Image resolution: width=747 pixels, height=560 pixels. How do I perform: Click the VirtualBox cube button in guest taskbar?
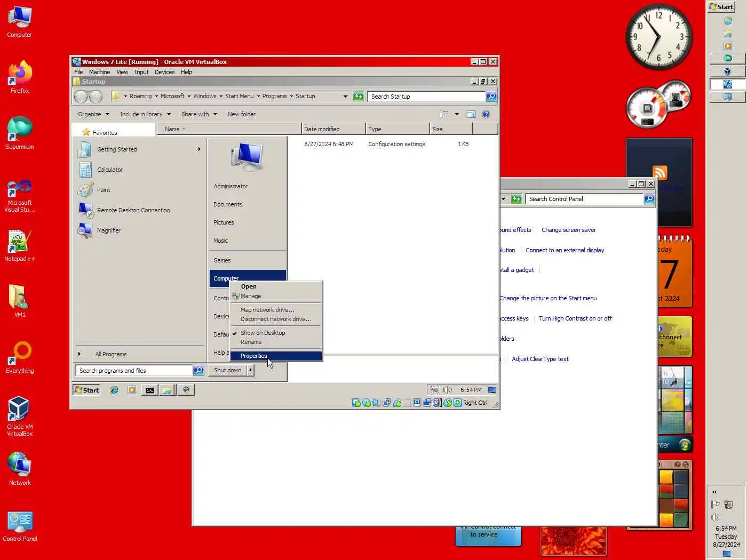(x=186, y=390)
